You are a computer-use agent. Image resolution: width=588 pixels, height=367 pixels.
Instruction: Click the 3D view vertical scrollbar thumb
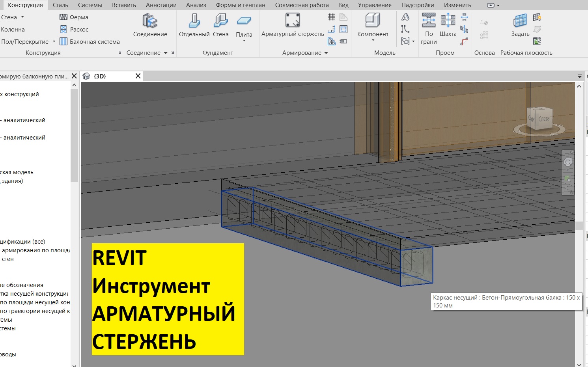click(579, 225)
